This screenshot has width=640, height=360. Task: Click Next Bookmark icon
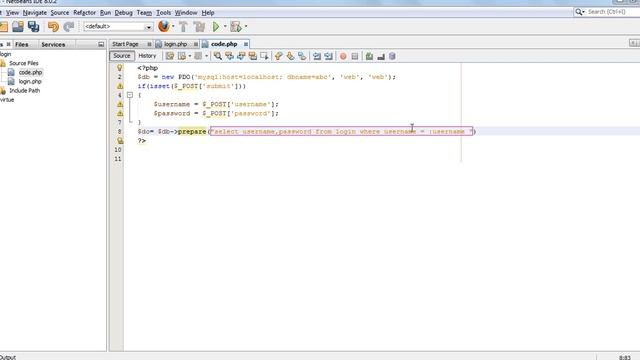click(290, 56)
